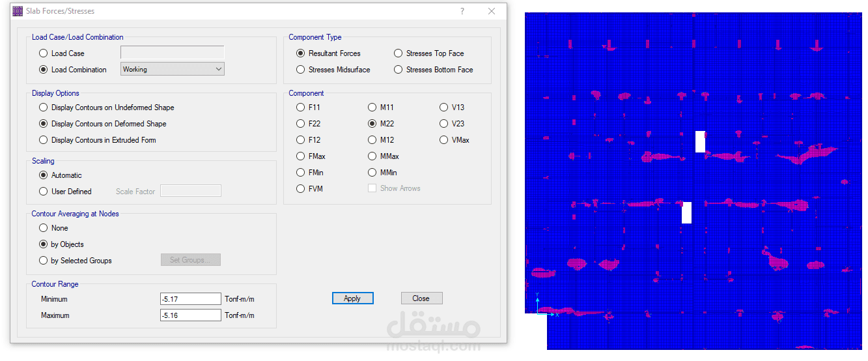
Task: Select the M11 component
Action: click(x=372, y=108)
